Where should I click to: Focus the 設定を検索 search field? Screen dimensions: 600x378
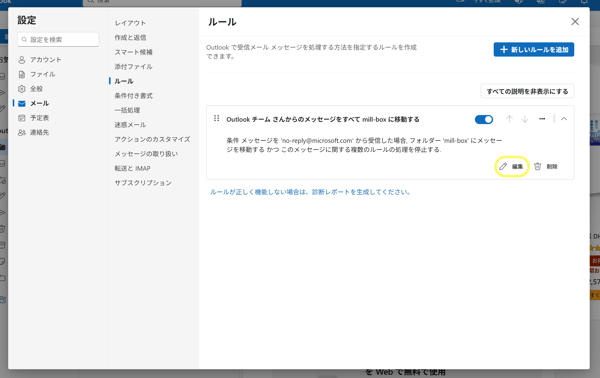[58, 39]
